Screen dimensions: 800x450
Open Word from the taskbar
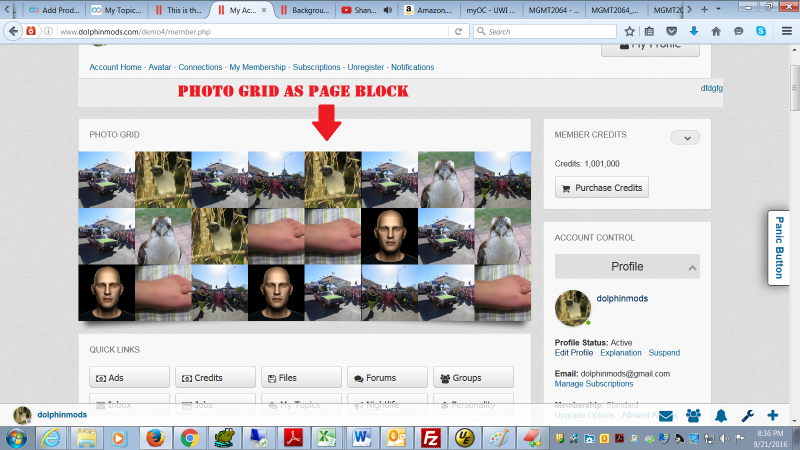[x=362, y=438]
